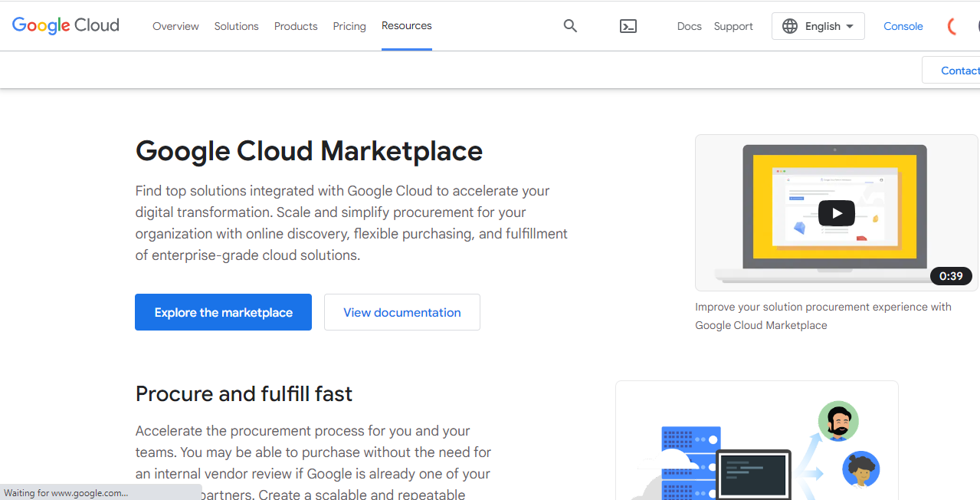980x500 pixels.
Task: Click the globe language icon
Action: tap(790, 26)
